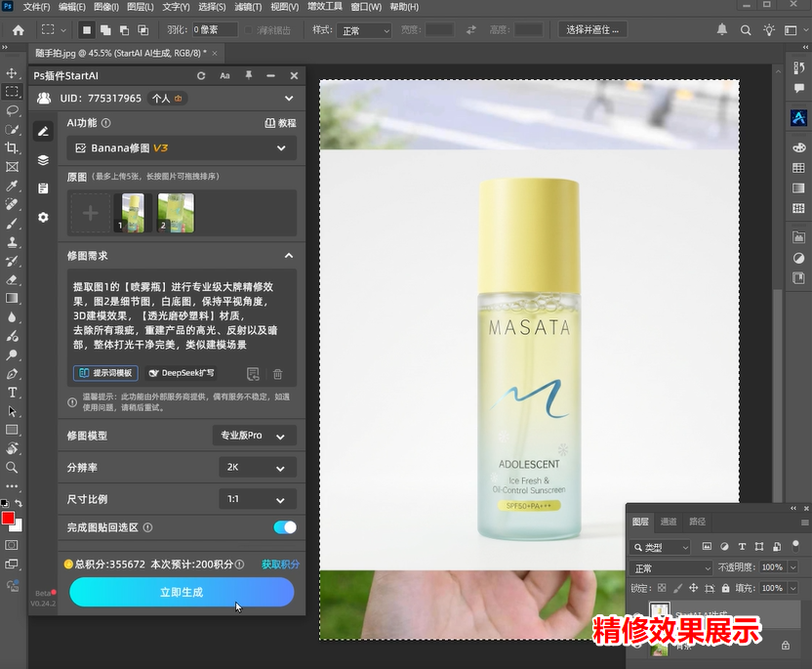Open the 文件(F) menu
The height and width of the screenshot is (669, 812).
pyautogui.click(x=36, y=7)
